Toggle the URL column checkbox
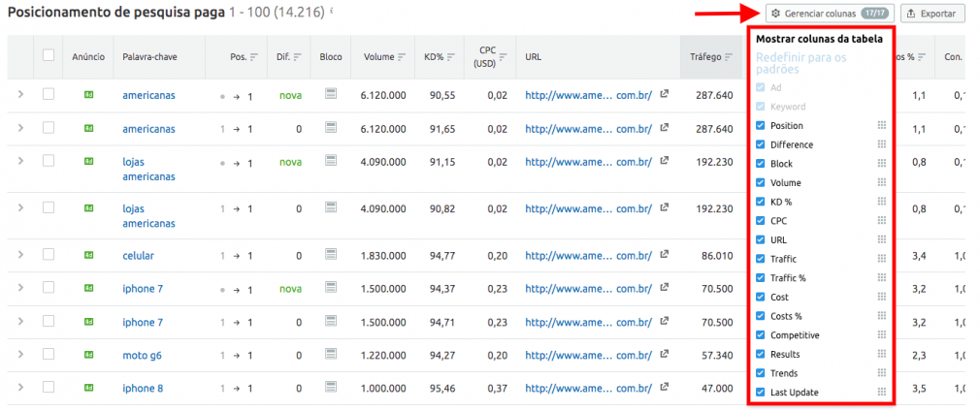This screenshot has width=980, height=411. [760, 239]
